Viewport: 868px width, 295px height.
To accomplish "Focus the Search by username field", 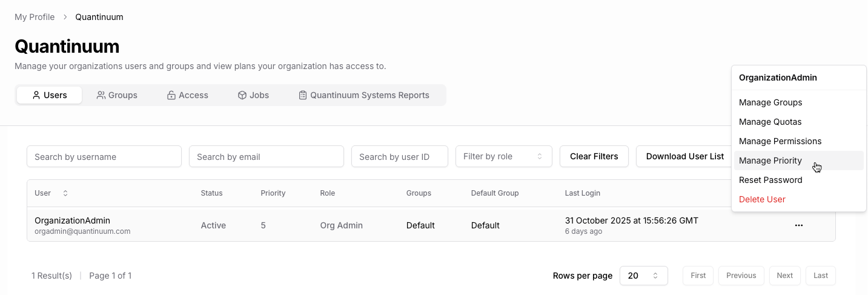I will 104,156.
